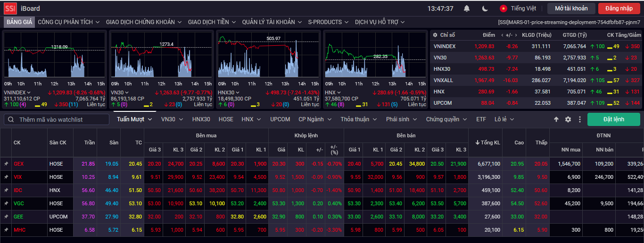The image size is (644, 243).
Task: Unpin the IDC row pin icon
Action: pos(6,190)
